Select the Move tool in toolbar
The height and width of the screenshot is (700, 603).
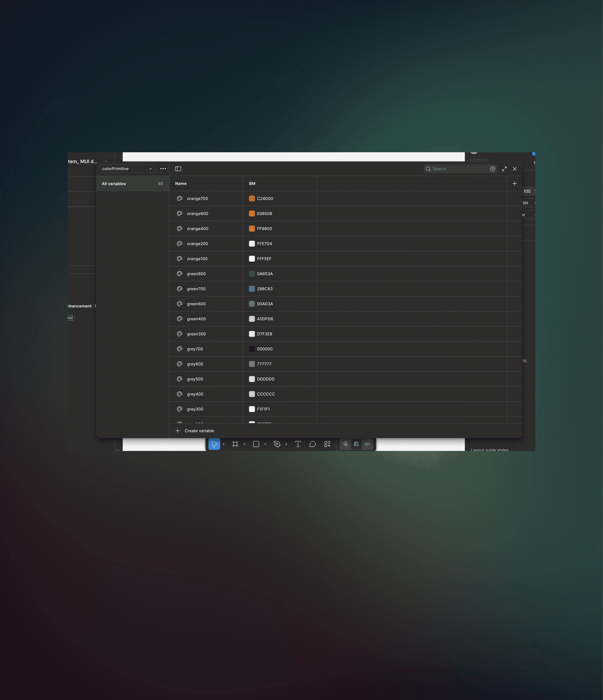(214, 444)
